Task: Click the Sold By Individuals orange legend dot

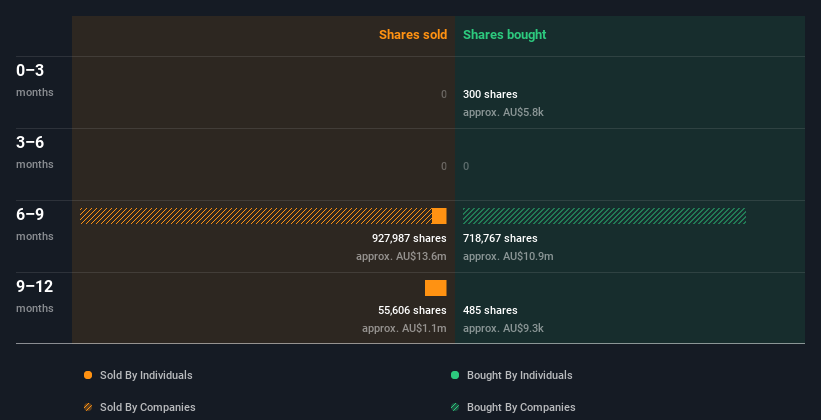Action: 88,375
